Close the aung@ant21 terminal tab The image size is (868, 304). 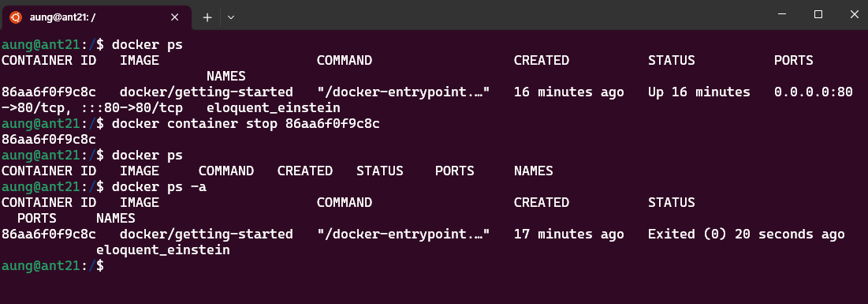[174, 17]
